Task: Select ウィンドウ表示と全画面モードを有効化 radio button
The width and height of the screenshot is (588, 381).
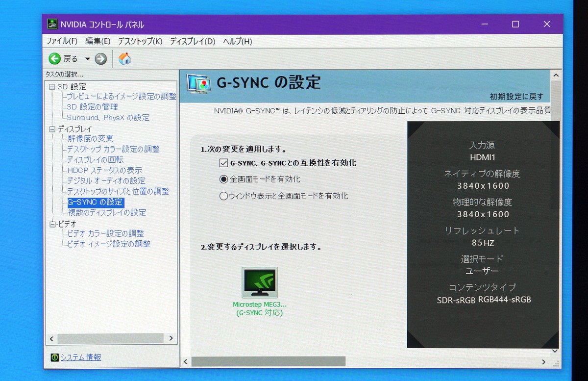Action: [223, 196]
